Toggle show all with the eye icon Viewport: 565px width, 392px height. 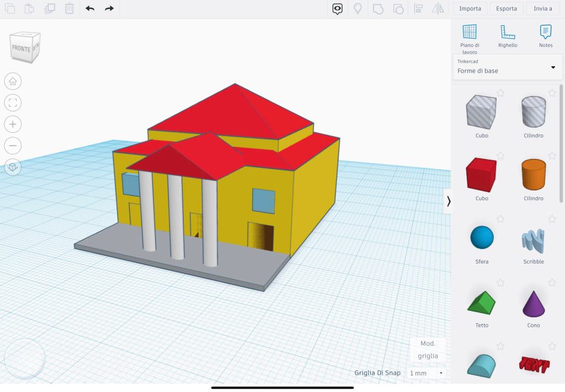337,8
